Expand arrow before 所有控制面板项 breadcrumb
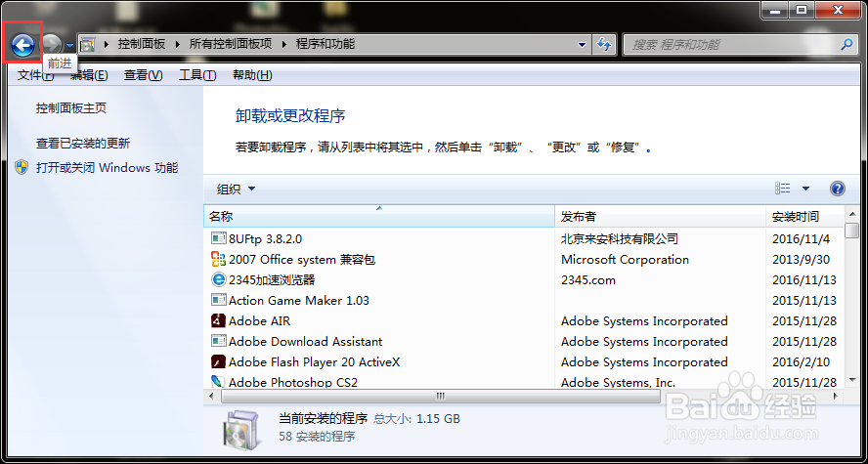Screen dimensions: 868x464 point(178,44)
